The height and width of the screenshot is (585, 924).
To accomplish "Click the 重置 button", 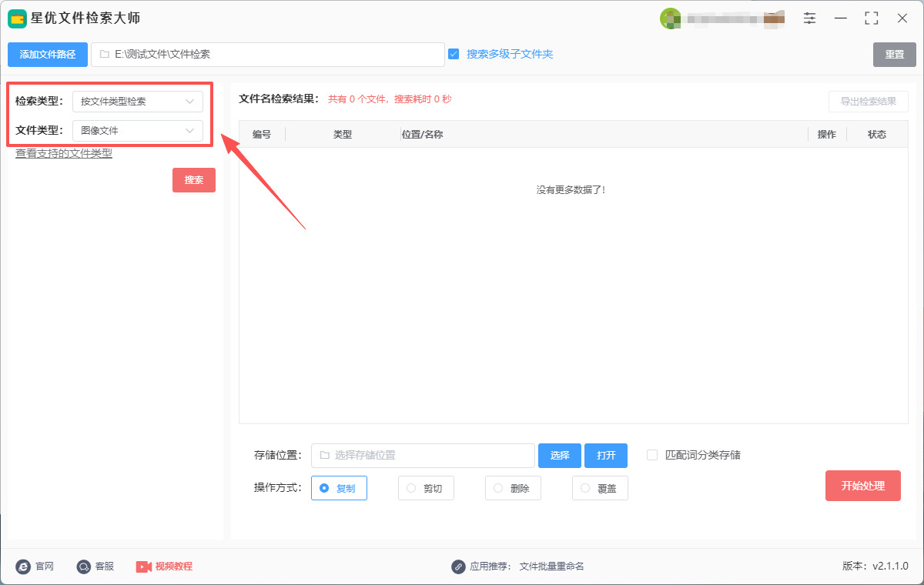I will [895, 55].
